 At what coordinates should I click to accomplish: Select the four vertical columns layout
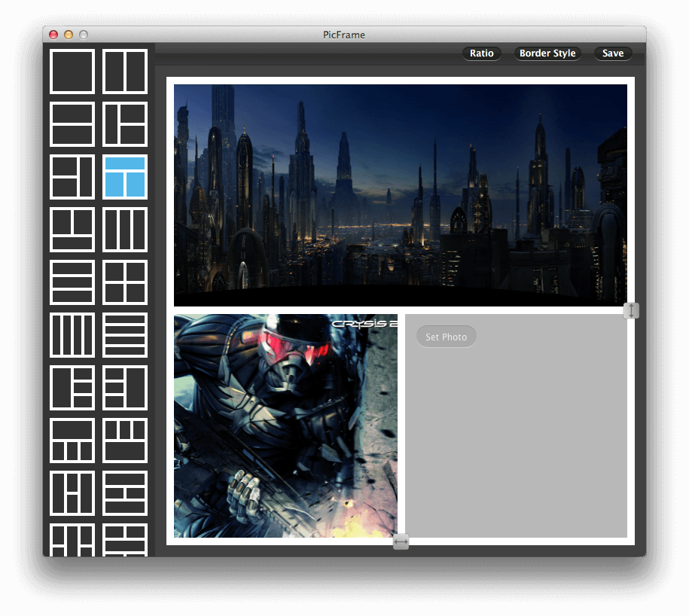tap(72, 335)
